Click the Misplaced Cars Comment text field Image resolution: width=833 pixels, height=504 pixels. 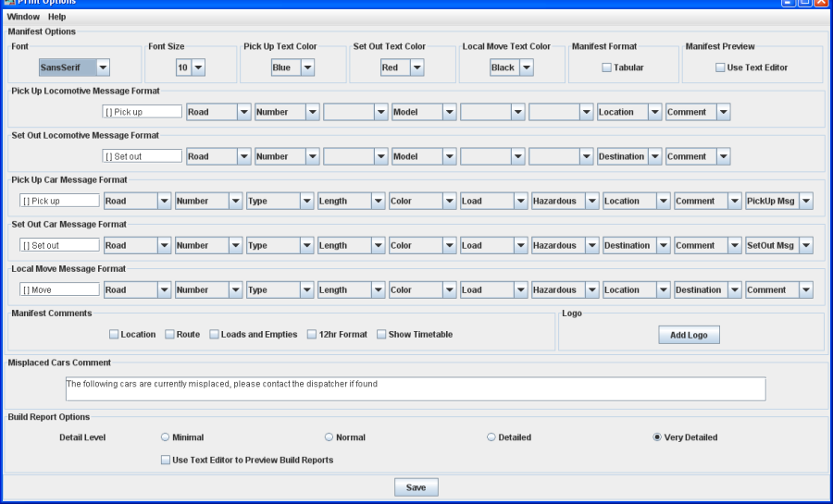pos(415,388)
